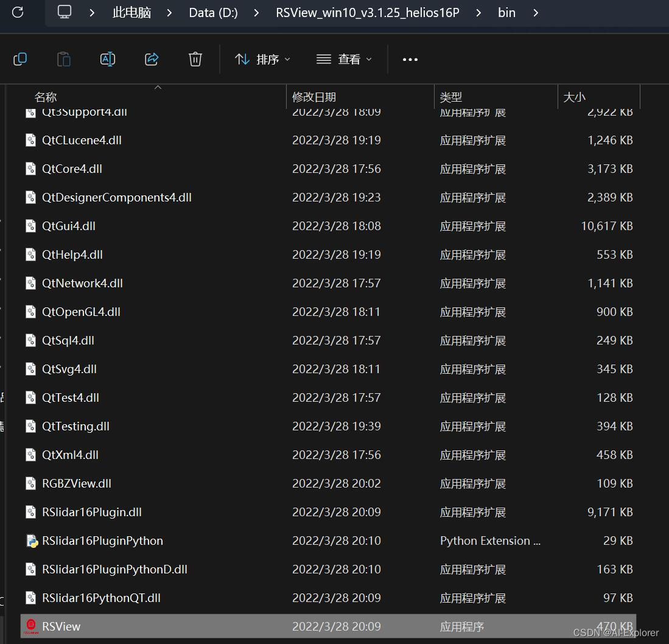Go to 此电脑 in the breadcrumb

[132, 13]
